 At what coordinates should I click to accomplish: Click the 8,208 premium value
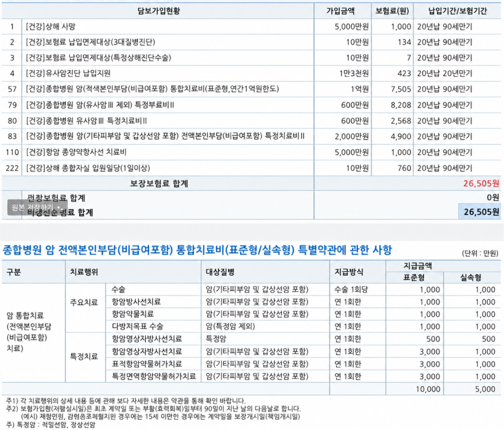click(401, 105)
